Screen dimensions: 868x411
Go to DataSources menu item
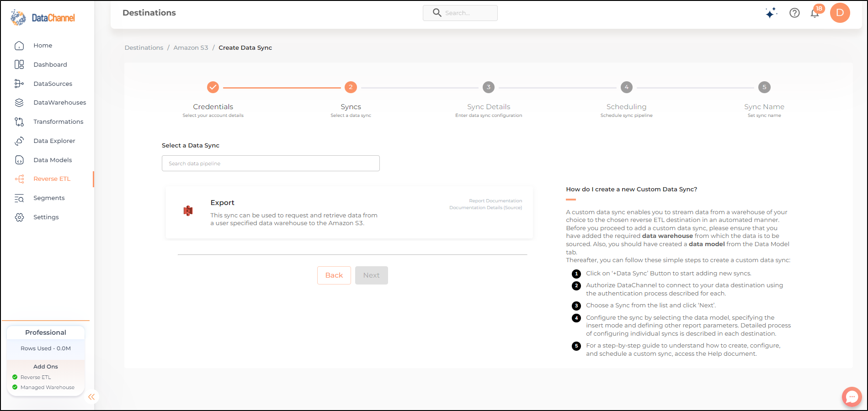53,84
